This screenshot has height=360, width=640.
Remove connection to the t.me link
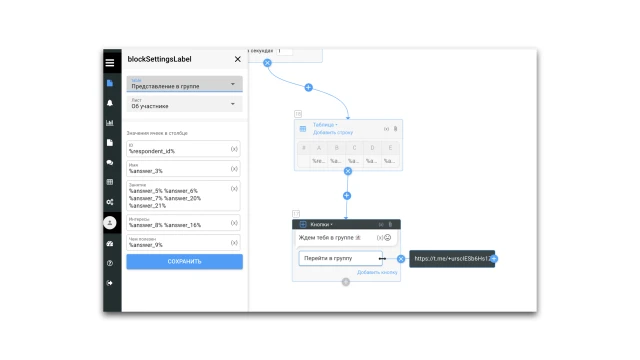(401, 259)
